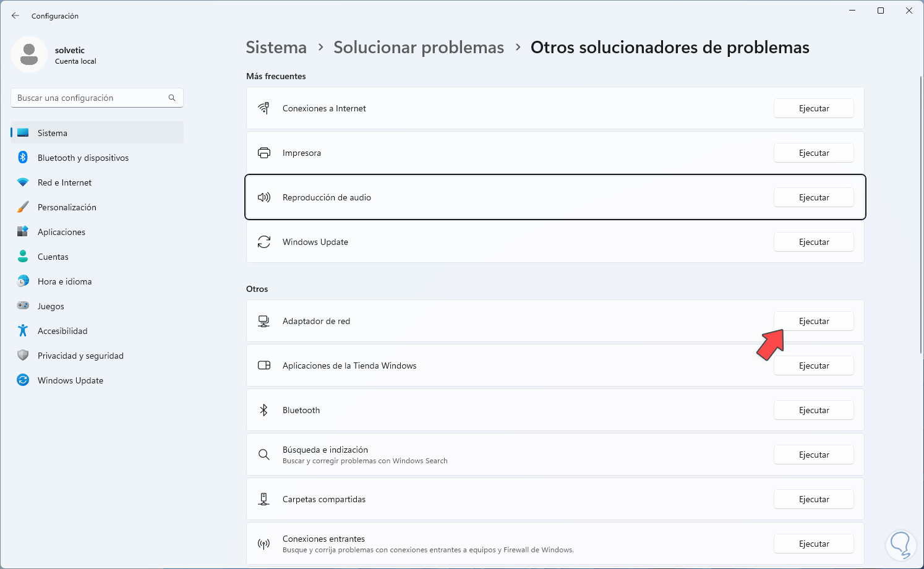Navigate to Sistema breadcrumb link

click(x=276, y=48)
